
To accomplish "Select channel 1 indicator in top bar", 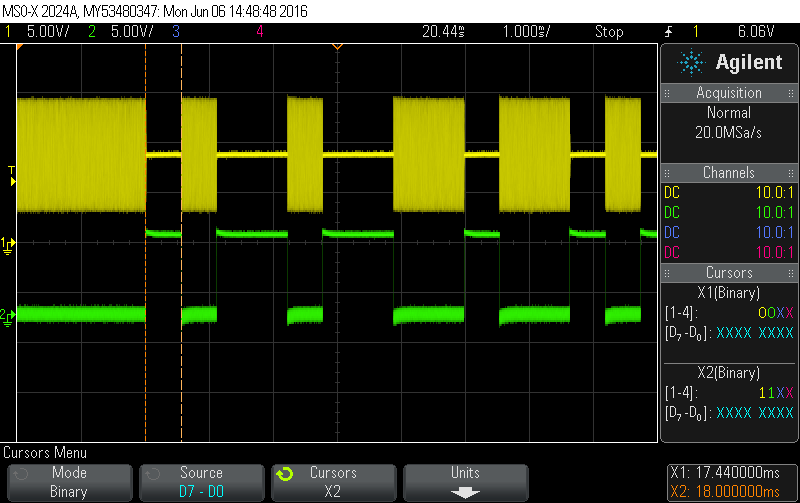I will (x=8, y=32).
